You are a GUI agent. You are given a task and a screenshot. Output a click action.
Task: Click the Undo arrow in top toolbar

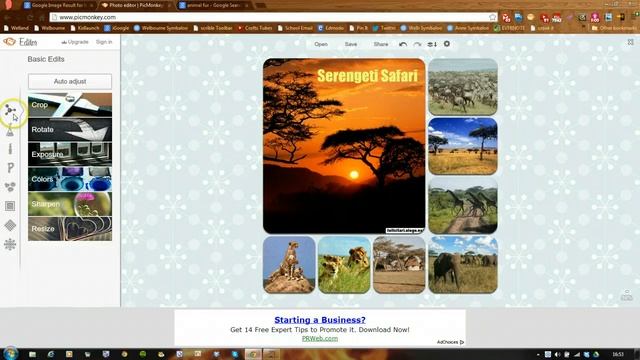[403, 44]
